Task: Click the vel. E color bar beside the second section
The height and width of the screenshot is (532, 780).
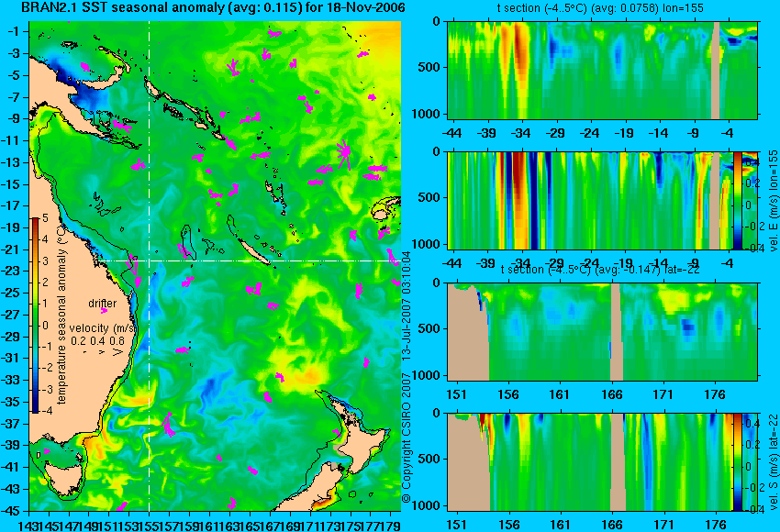Action: (737, 200)
